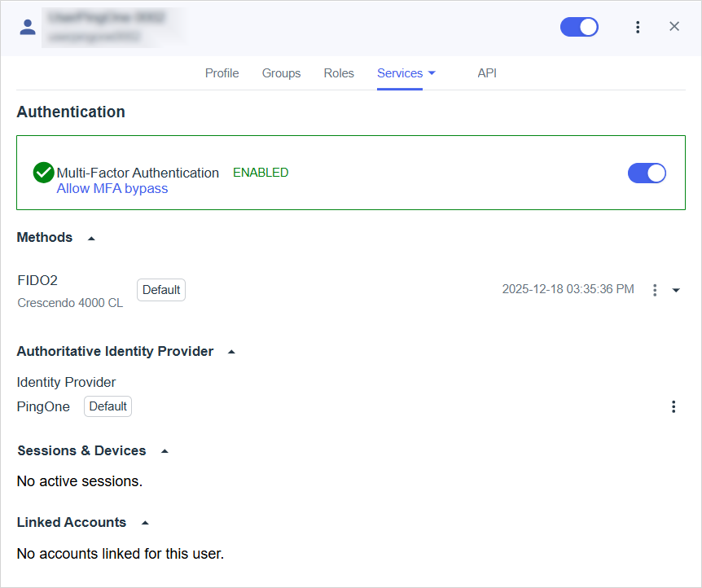
Task: Collapse the Sessions & Devices section
Action: pyautogui.click(x=165, y=451)
